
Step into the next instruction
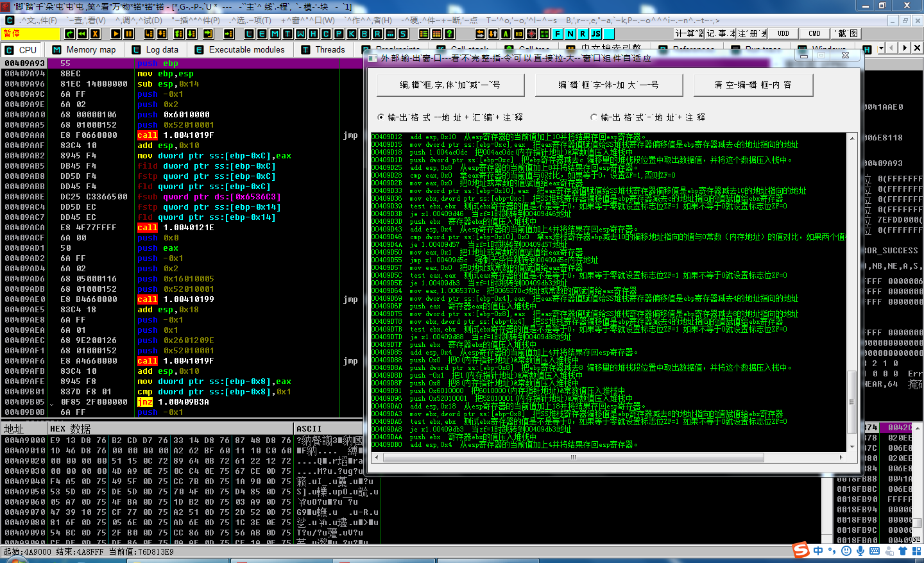tap(148, 33)
